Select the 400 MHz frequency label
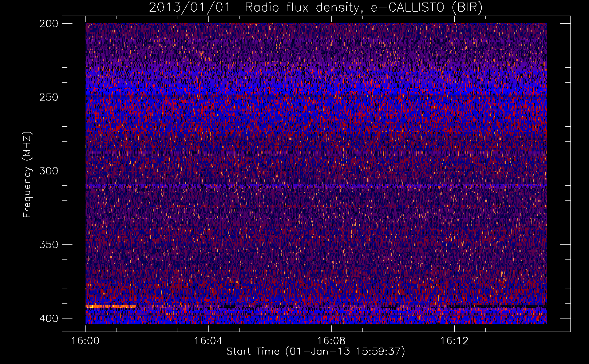The height and width of the screenshot is (364, 589). click(49, 318)
